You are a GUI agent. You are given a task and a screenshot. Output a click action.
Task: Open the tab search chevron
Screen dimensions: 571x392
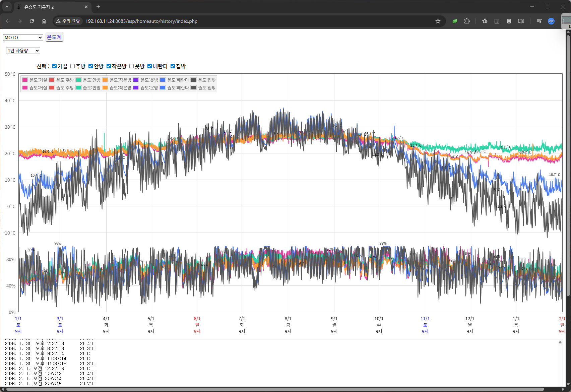7,7
